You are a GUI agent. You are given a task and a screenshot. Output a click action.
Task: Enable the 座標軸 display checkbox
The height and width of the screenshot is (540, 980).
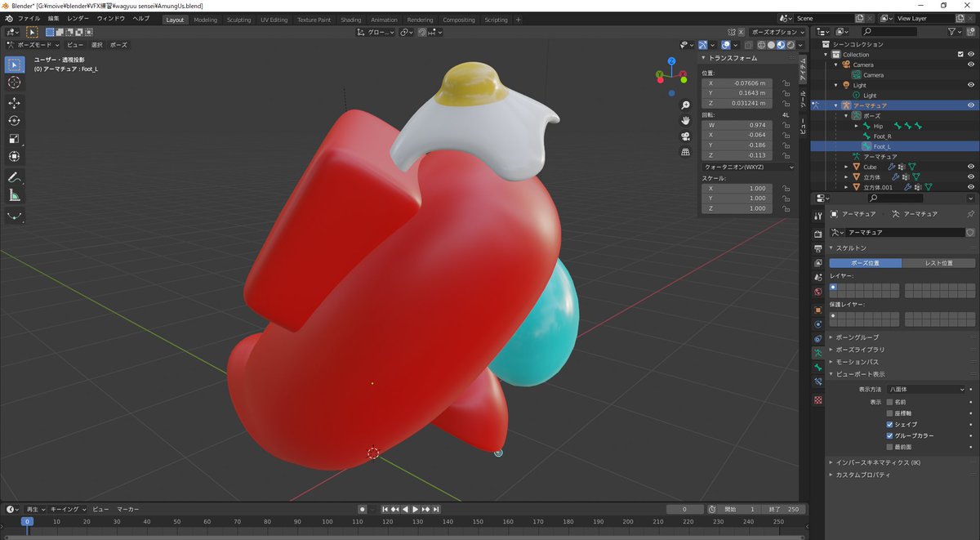[x=890, y=413]
